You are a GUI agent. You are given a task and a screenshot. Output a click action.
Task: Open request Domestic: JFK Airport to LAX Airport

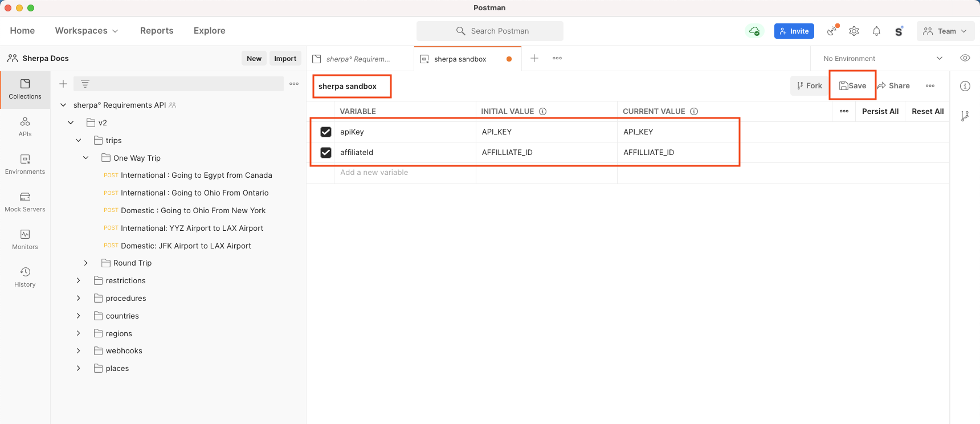pos(178,246)
